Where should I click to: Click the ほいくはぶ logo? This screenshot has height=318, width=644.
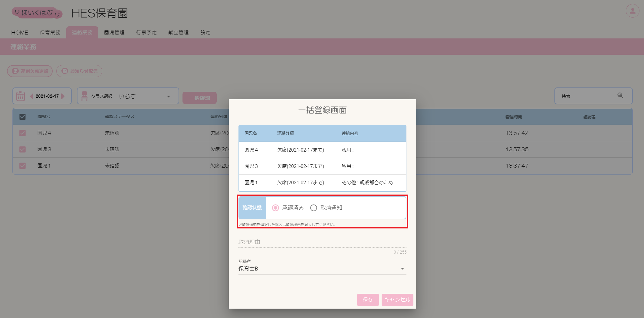[37, 13]
